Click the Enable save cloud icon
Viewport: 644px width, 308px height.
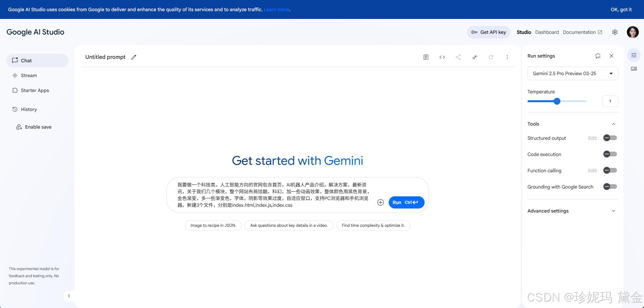coord(19,127)
